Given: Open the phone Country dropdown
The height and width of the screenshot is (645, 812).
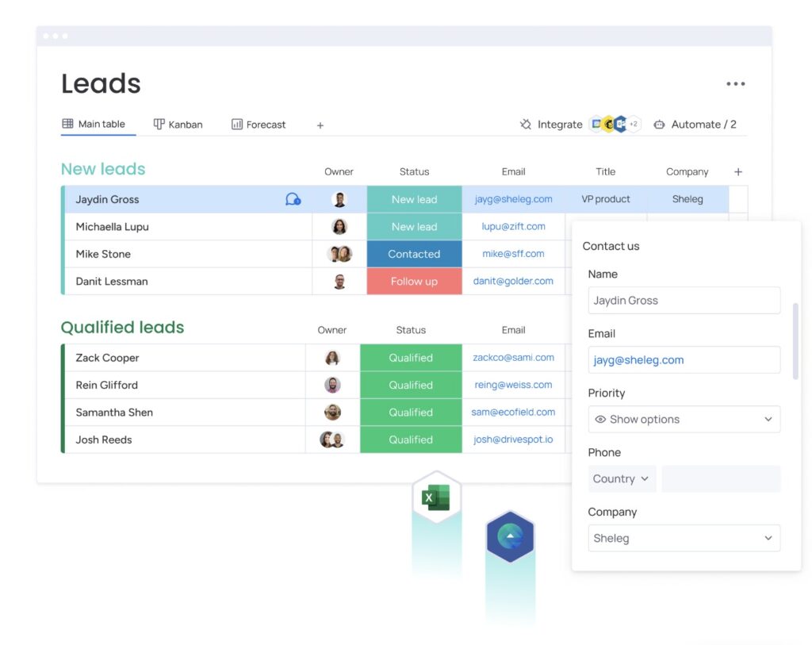Looking at the screenshot, I should (622, 478).
